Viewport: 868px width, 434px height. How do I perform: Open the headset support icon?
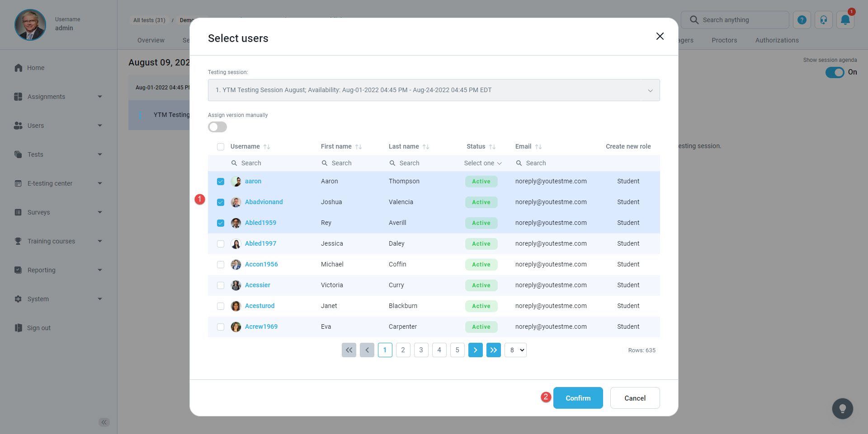[x=823, y=20]
